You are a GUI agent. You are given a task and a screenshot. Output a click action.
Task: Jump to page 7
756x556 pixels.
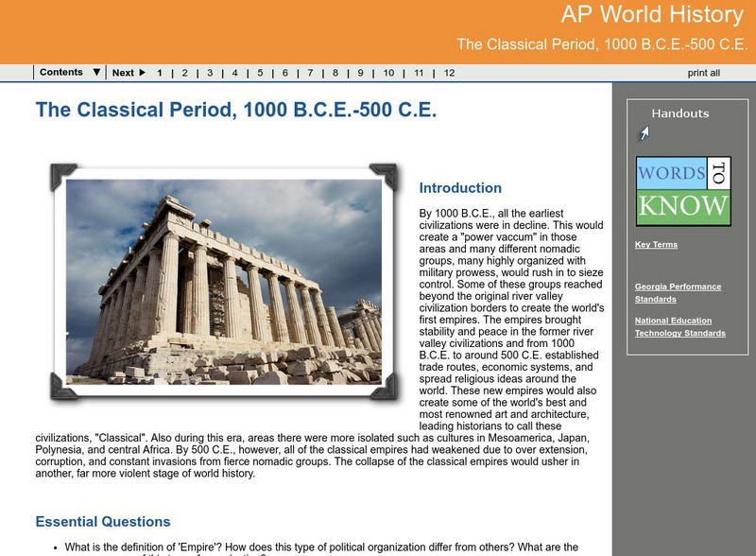point(310,73)
